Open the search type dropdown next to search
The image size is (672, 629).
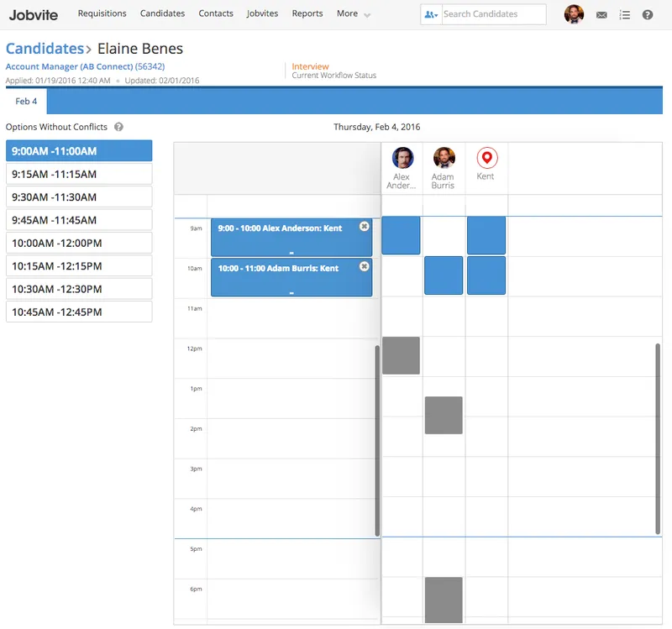[x=431, y=14]
